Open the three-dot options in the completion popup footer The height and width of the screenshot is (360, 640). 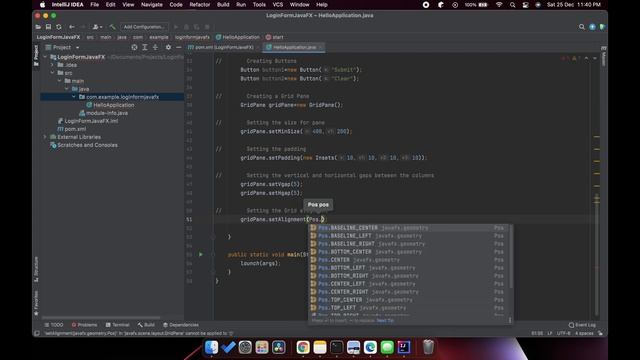(510, 320)
